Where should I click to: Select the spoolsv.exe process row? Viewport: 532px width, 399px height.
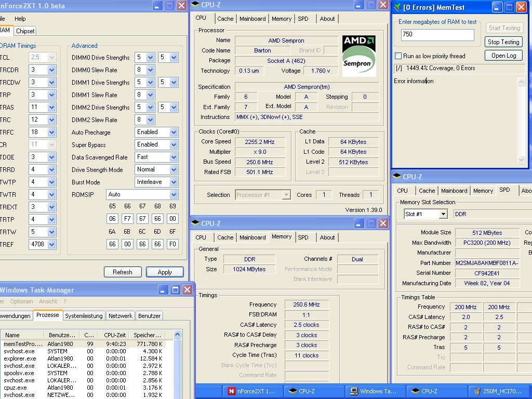pyautogui.click(x=83, y=373)
